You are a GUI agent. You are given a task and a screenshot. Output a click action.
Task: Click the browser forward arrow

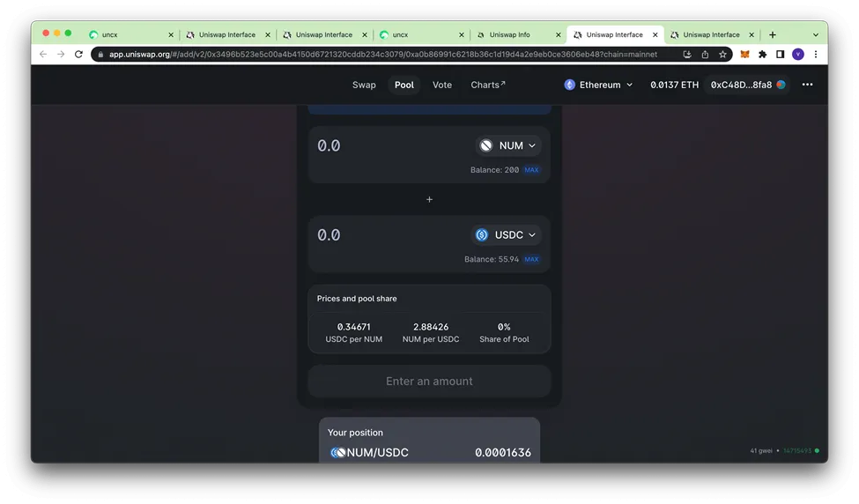[61, 55]
